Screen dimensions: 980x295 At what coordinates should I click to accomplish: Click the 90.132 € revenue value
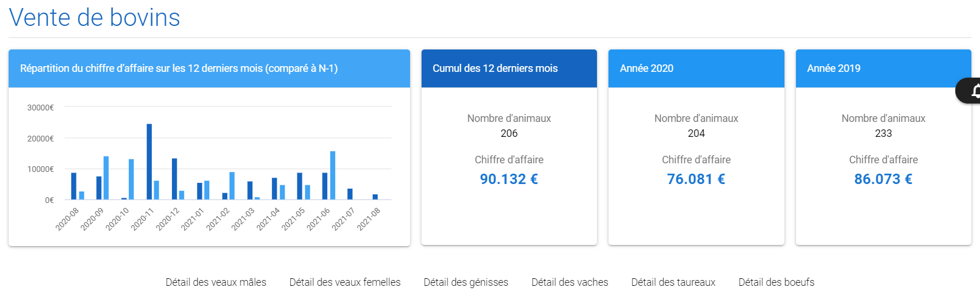click(509, 179)
